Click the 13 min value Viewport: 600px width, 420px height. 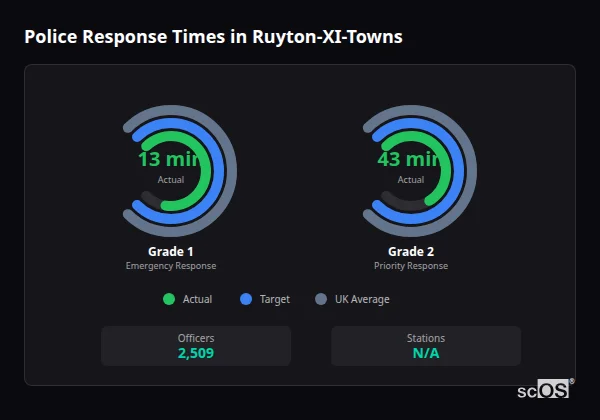coord(169,159)
